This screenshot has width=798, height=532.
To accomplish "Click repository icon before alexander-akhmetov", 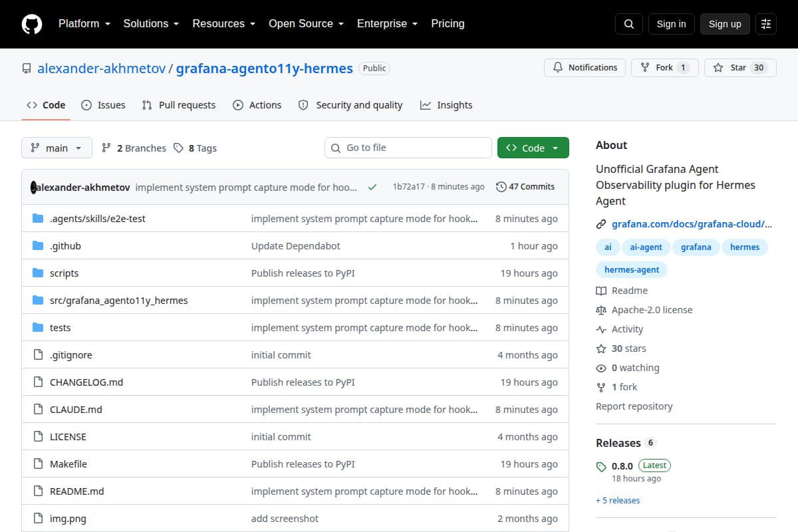I will pos(27,68).
